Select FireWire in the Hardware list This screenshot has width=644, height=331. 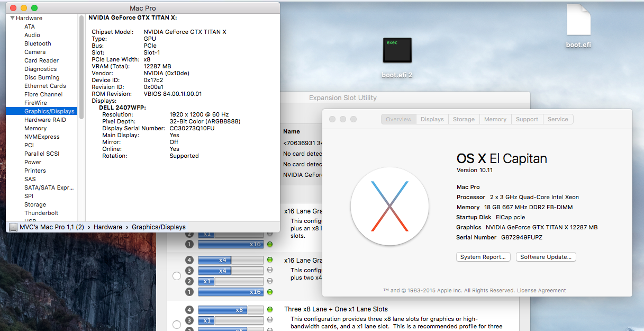pyautogui.click(x=35, y=103)
